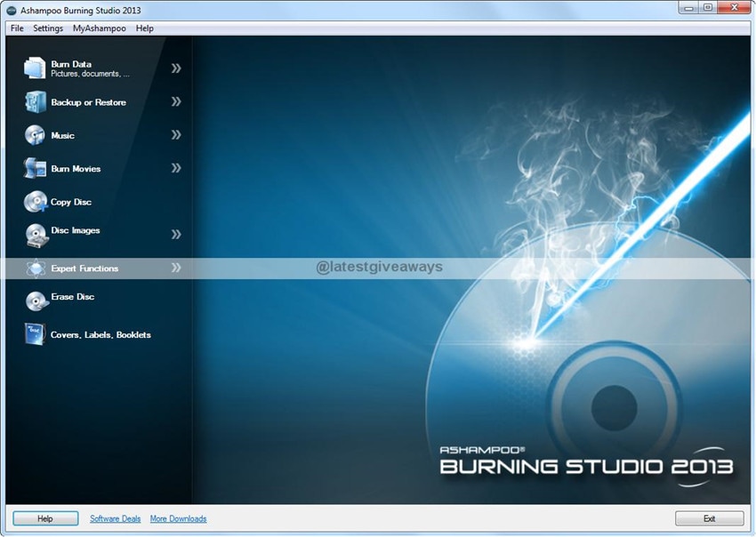Click the 'Pictures, documents, ...' subtitle
This screenshot has width=756, height=537.
(x=90, y=74)
